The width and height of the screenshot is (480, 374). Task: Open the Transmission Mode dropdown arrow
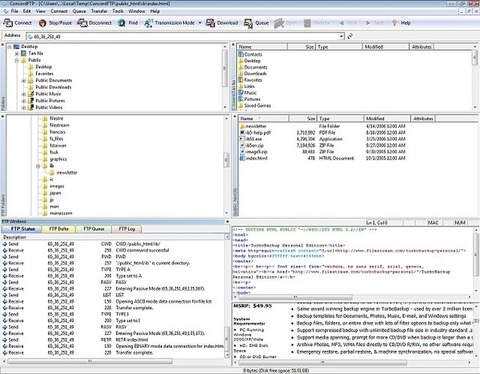pyautogui.click(x=200, y=23)
